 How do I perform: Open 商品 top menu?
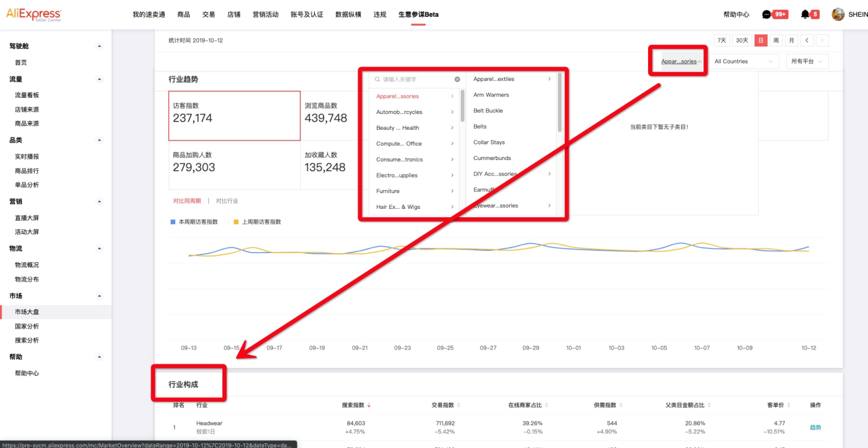[184, 15]
